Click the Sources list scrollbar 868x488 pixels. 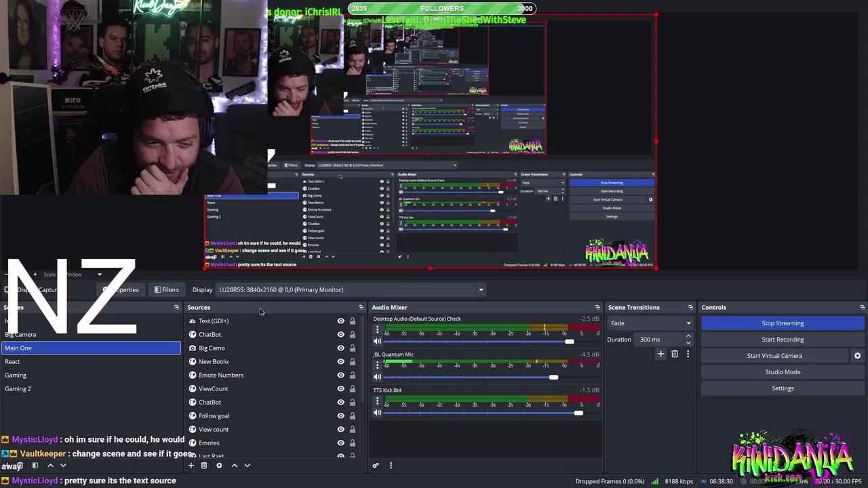coord(362,359)
